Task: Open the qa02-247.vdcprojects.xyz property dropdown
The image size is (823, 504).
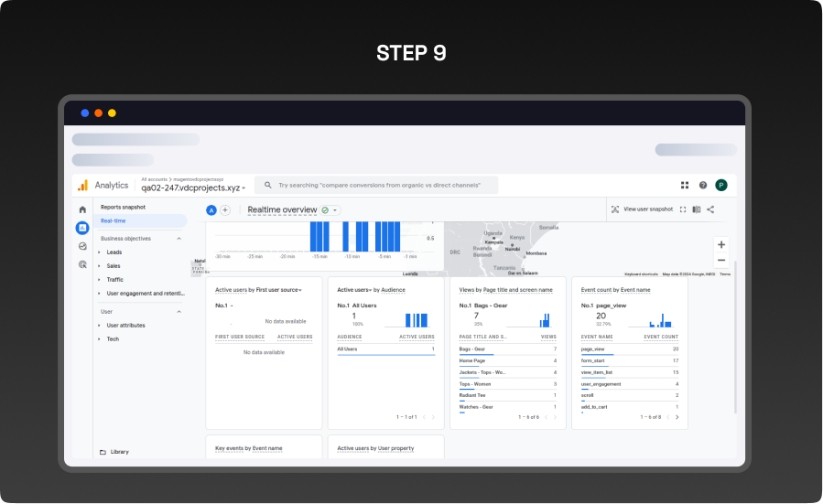Action: click(193, 188)
